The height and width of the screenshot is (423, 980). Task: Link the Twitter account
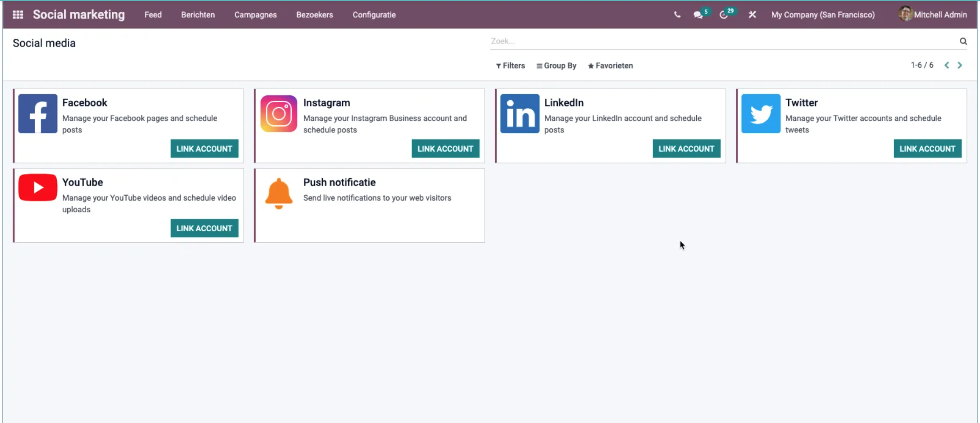pos(927,148)
